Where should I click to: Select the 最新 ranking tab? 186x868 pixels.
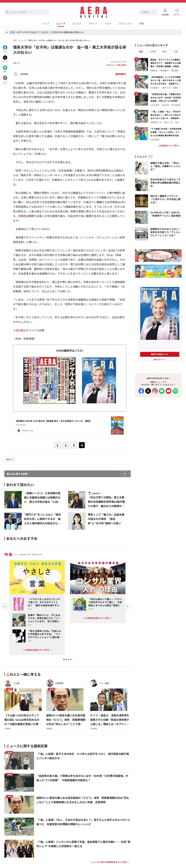coord(141,52)
